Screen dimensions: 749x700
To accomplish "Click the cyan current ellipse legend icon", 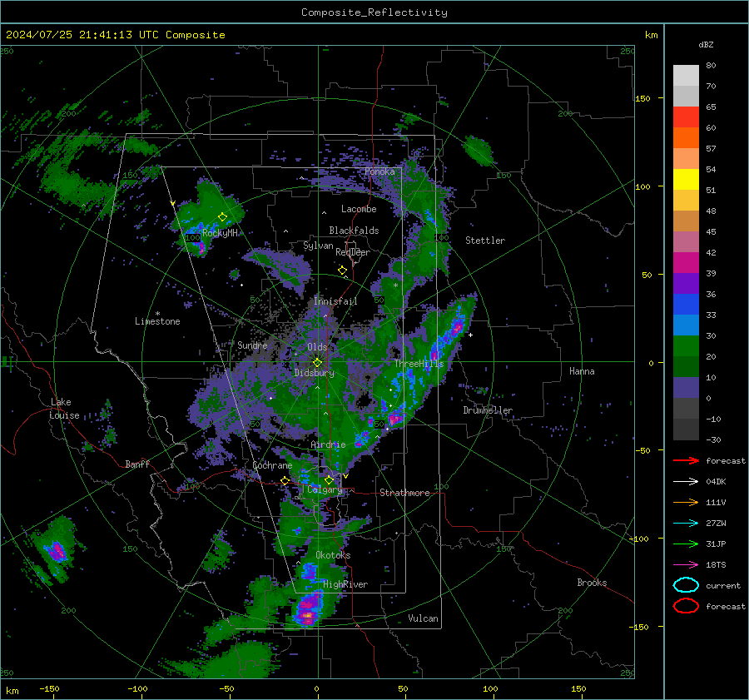I will point(686,585).
